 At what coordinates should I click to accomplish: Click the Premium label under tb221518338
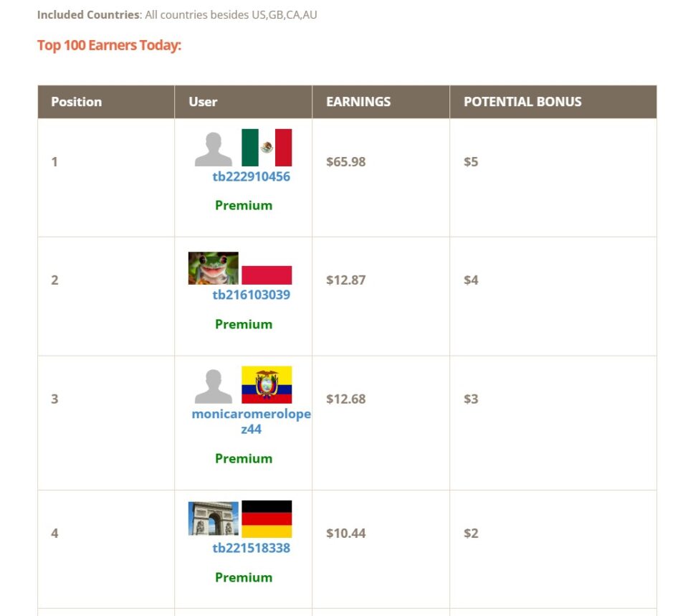point(244,577)
